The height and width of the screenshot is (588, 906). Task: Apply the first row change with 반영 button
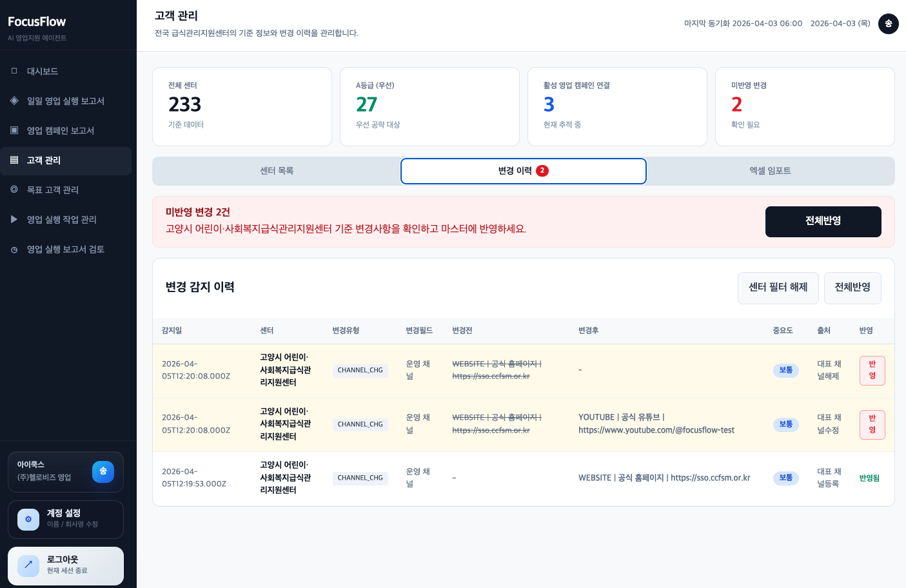[x=872, y=371]
